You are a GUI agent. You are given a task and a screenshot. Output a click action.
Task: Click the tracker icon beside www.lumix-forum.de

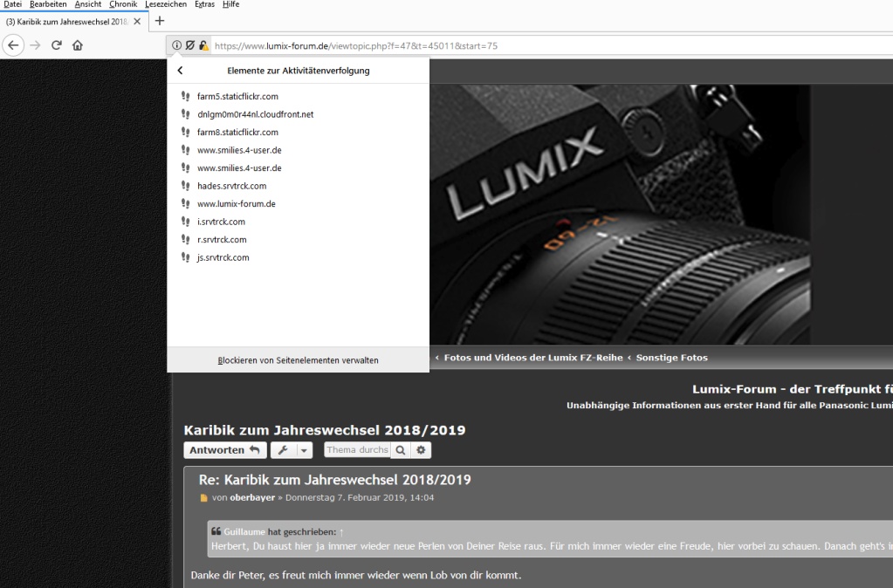(185, 204)
